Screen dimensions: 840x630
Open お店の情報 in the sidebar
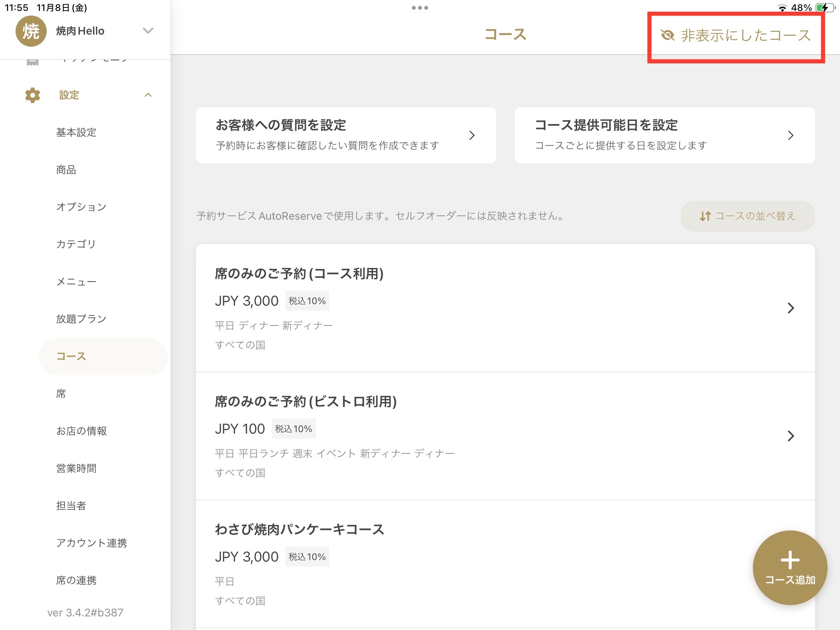[x=82, y=431]
